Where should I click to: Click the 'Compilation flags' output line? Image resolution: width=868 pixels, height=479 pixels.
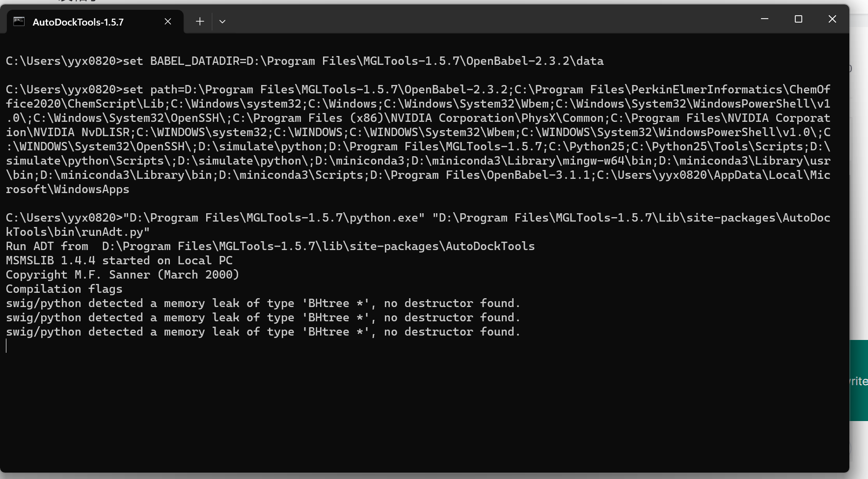[x=64, y=289]
